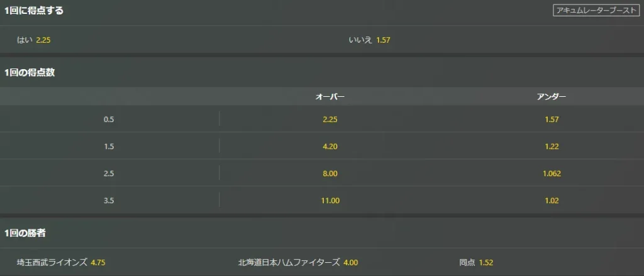
Task: Collapse the 1回の勝者 market section
Action: [25, 233]
